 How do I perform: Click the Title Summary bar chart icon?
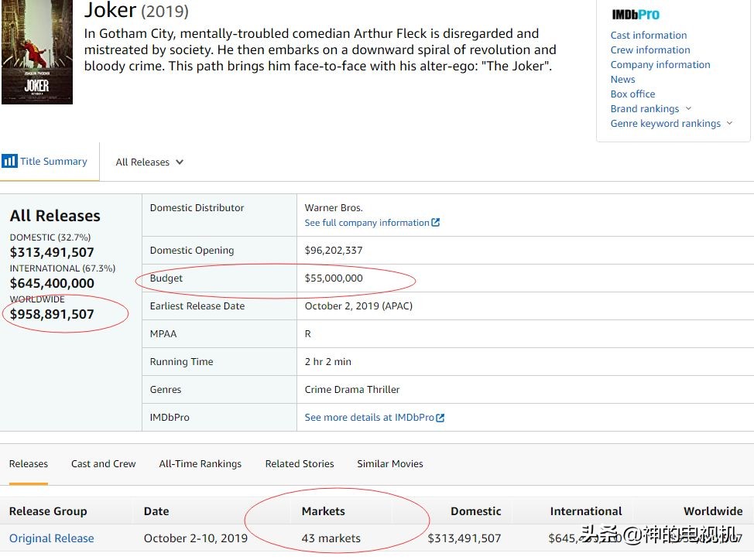pyautogui.click(x=9, y=161)
